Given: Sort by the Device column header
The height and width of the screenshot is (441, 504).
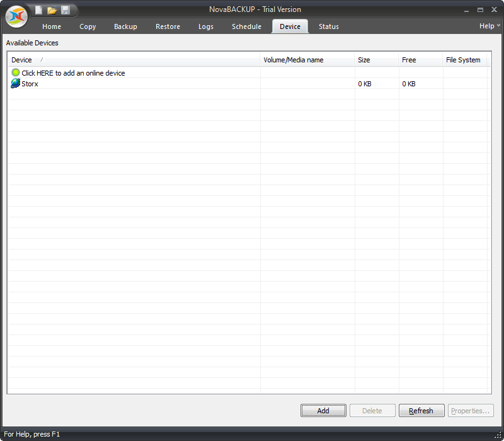Looking at the screenshot, I should coord(134,60).
